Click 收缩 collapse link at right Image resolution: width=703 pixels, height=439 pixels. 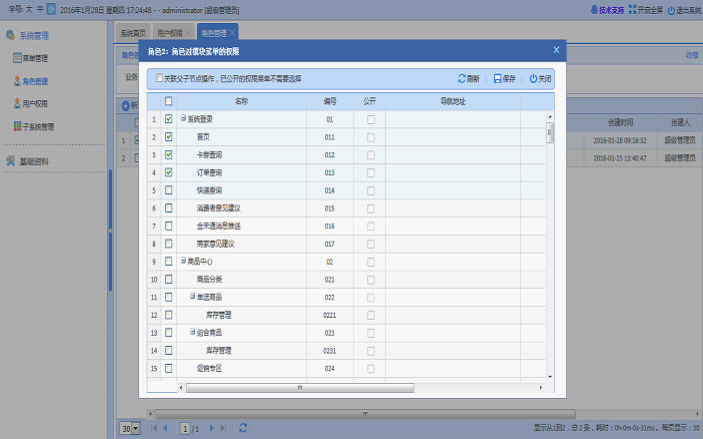692,55
